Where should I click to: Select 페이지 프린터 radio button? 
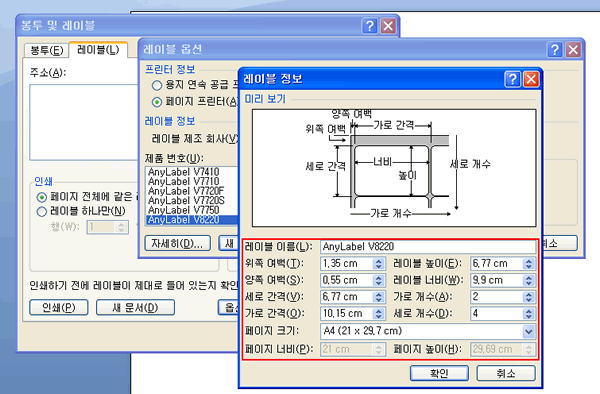click(x=157, y=102)
